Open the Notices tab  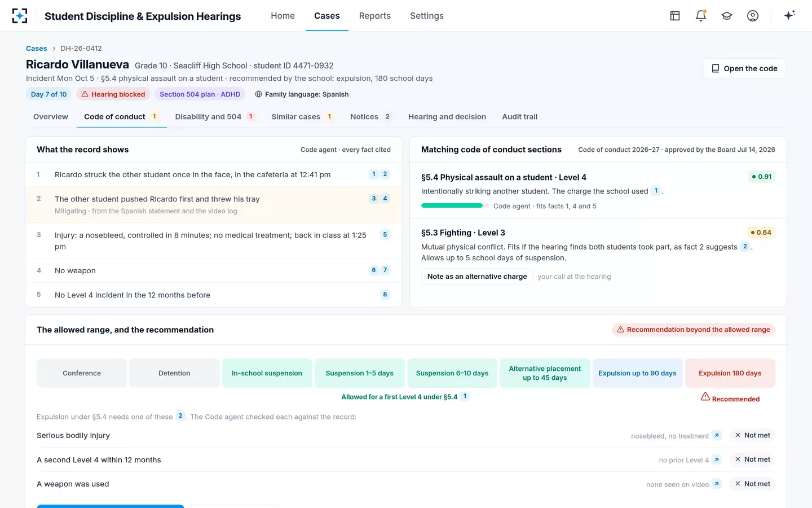(x=371, y=117)
